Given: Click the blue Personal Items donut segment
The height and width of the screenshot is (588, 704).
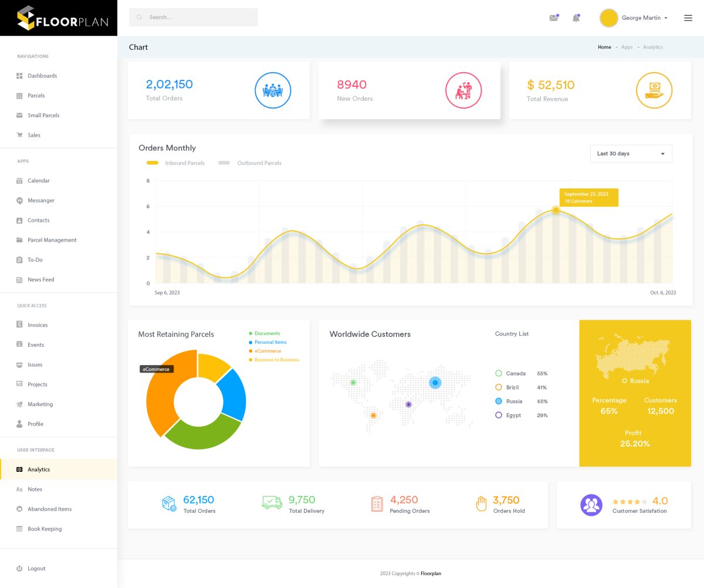Looking at the screenshot, I should pyautogui.click(x=232, y=394).
